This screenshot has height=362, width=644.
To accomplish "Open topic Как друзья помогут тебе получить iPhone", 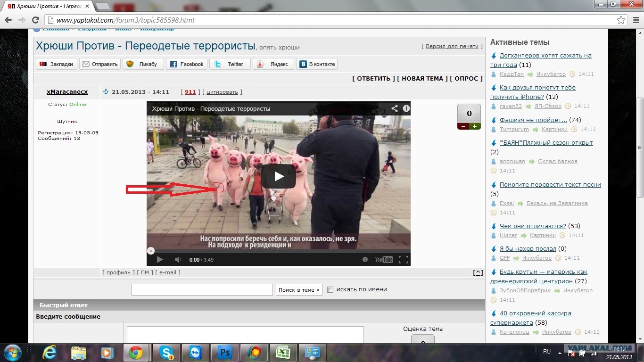I will (x=533, y=92).
